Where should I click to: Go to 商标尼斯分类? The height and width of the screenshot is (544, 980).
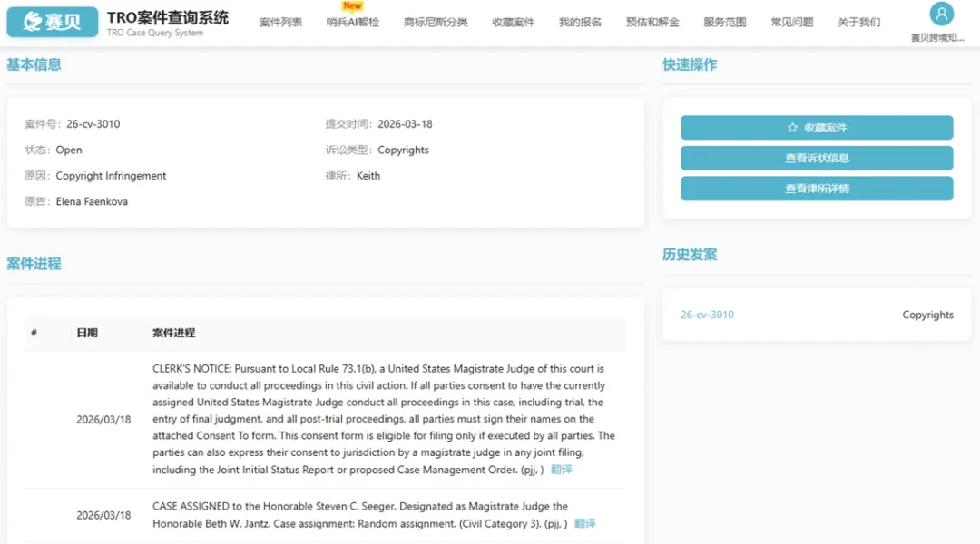tap(436, 22)
